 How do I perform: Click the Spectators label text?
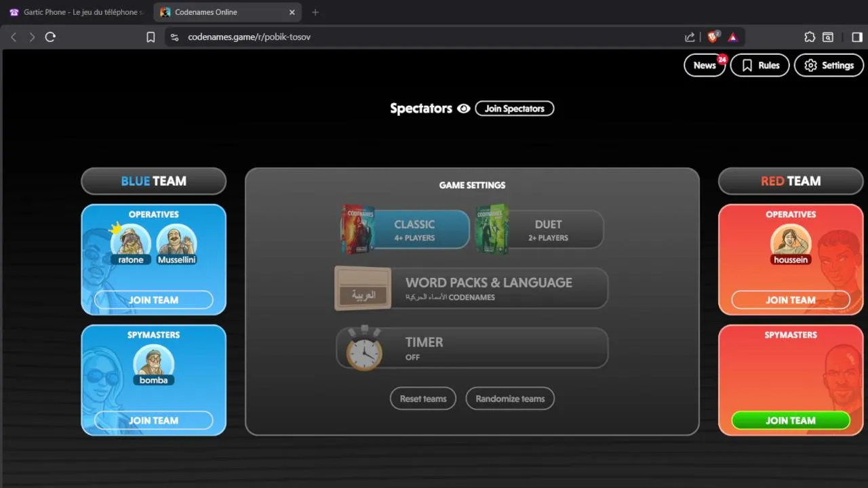tap(421, 108)
